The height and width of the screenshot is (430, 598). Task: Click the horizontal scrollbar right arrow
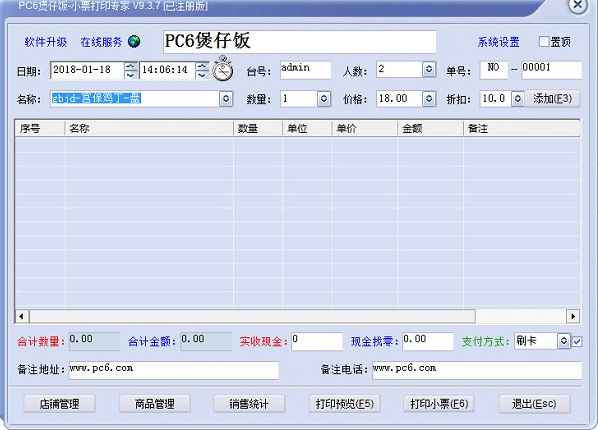[x=573, y=316]
